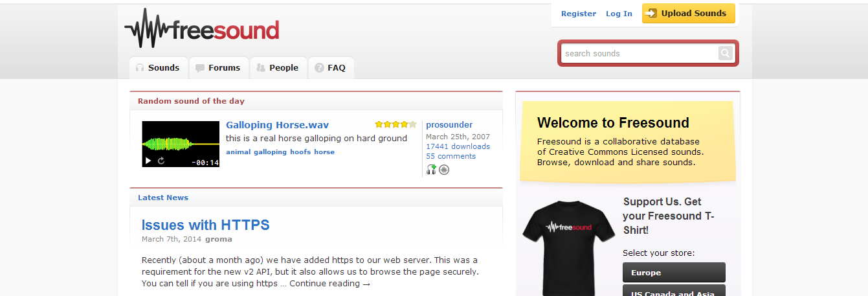Open the Issues with HTTPS article
Viewport: 868px width, 296px height.
pyautogui.click(x=206, y=225)
